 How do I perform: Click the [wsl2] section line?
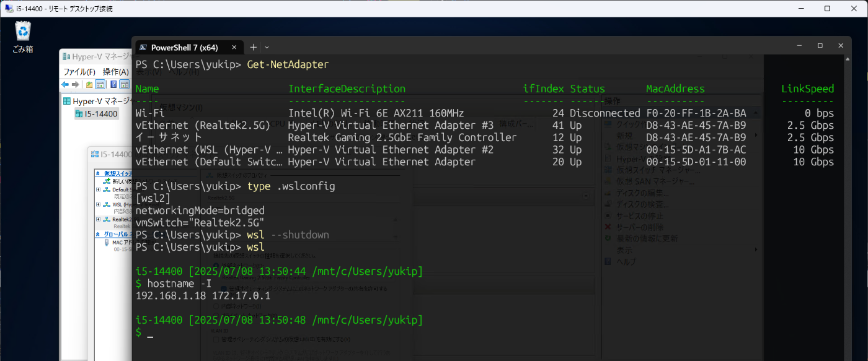click(153, 198)
